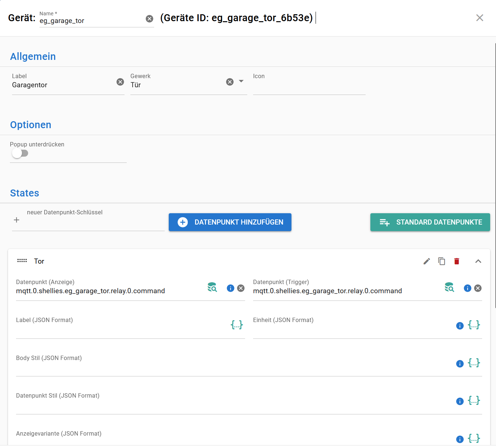
Task: Clear the Datenpunkt (Trigger) value
Action: click(x=478, y=288)
